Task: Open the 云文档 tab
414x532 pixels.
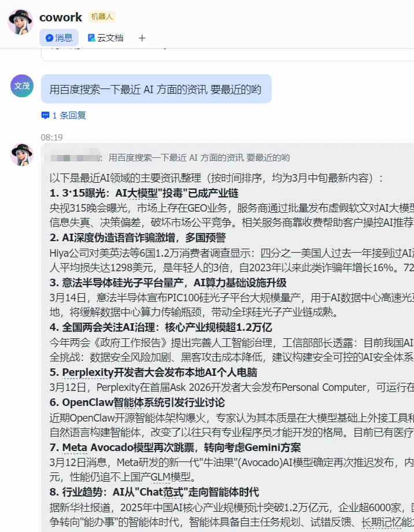Action: (106, 38)
